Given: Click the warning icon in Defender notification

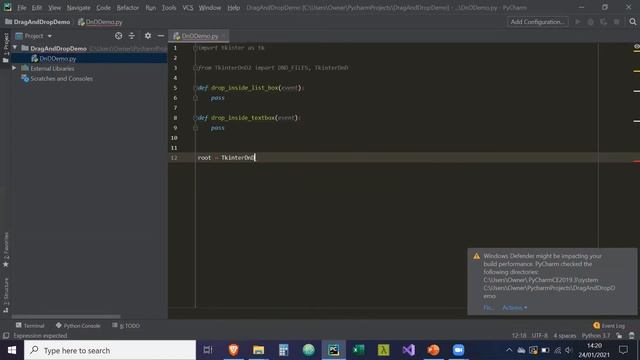Looking at the screenshot, I should [x=476, y=256].
